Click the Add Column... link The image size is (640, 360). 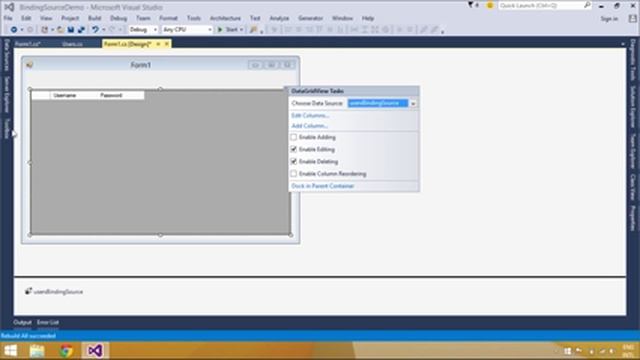(x=309, y=126)
